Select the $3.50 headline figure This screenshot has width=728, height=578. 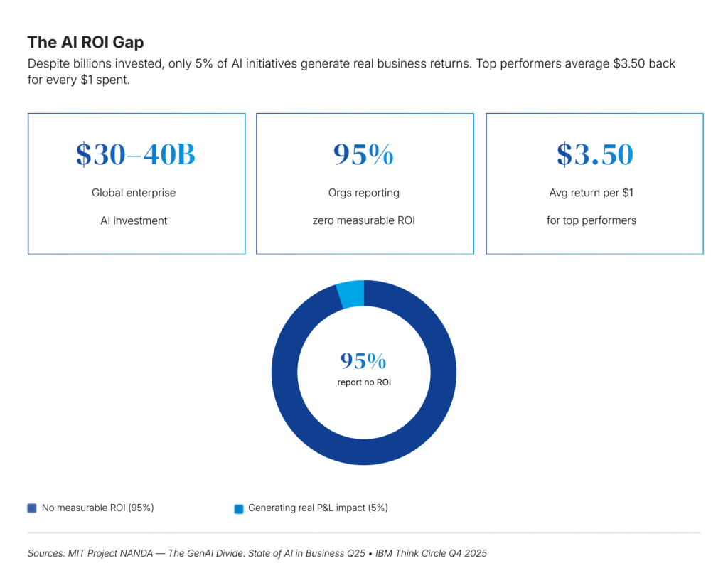(594, 154)
